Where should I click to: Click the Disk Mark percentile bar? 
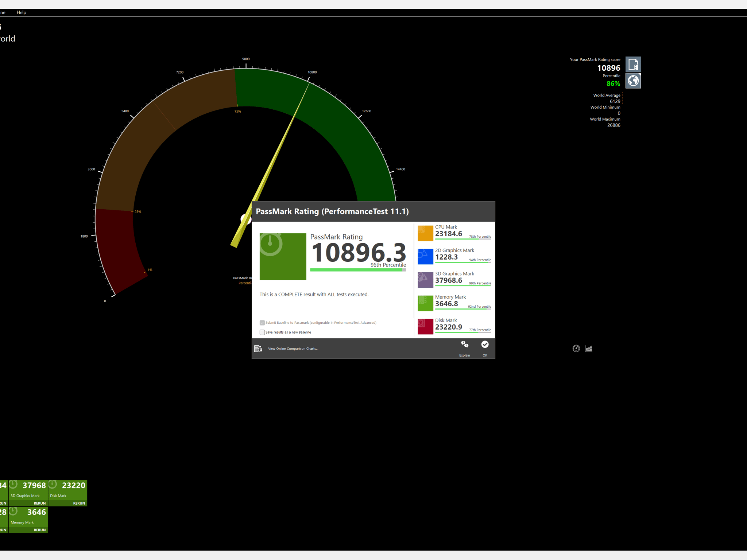point(463,332)
